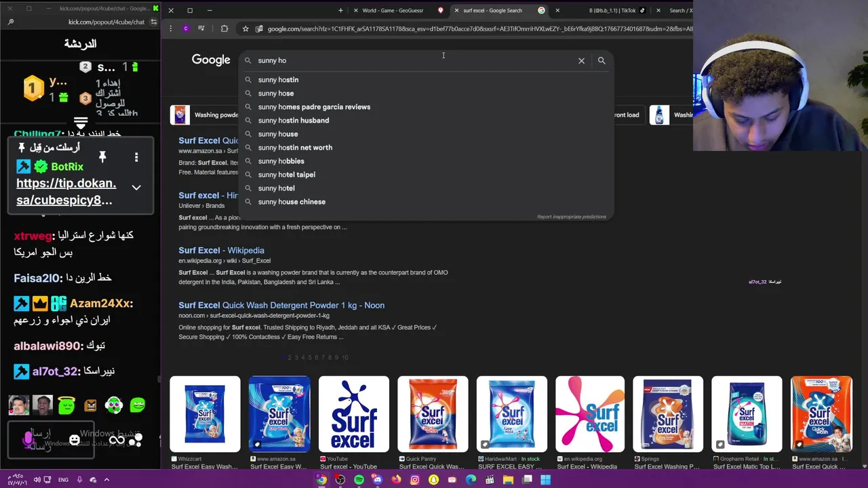Image resolution: width=868 pixels, height=488 pixels.
Task: Show hidden tray icons caret
Action: pos(106,480)
